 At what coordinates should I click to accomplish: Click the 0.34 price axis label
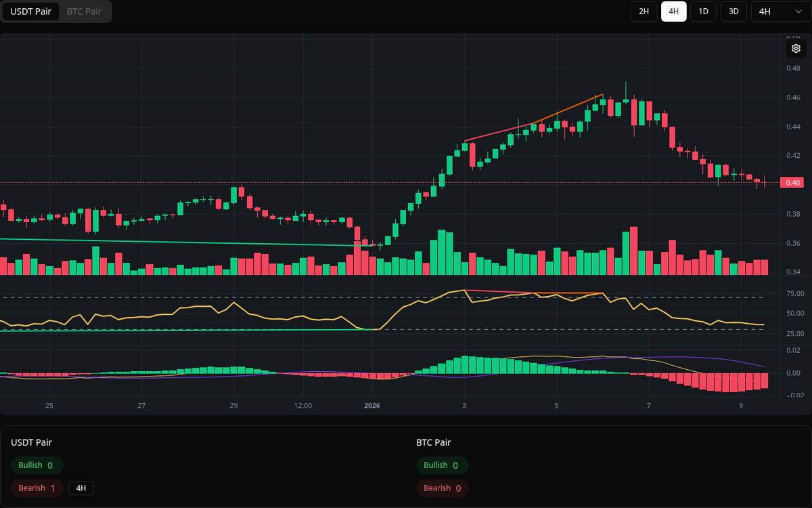click(x=793, y=272)
